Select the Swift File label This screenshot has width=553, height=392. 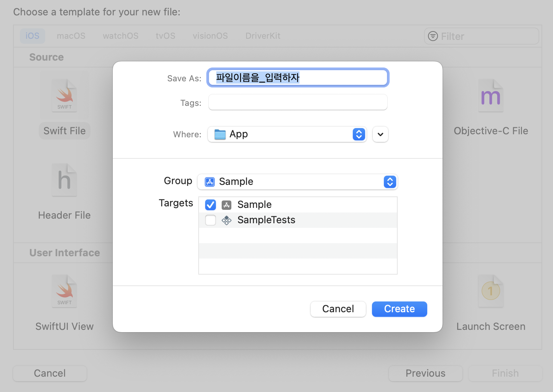(x=64, y=131)
